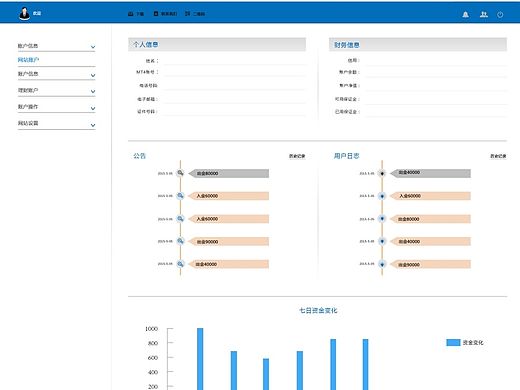Open the 网站设置 sidebar menu label

28,123
